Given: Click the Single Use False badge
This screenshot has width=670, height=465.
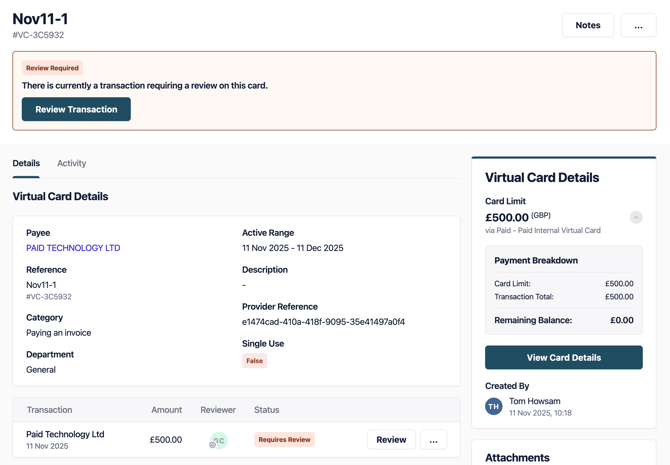Looking at the screenshot, I should (254, 361).
